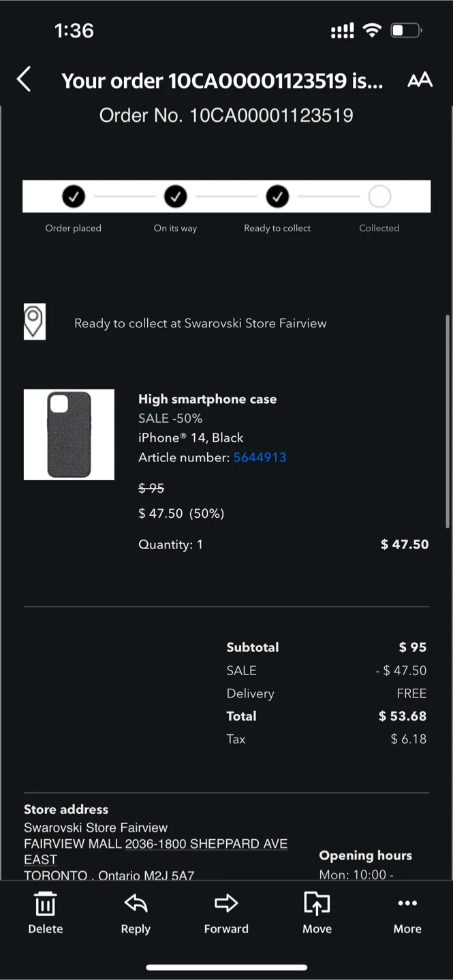Tap the battery indicator in status bar
The width and height of the screenshot is (453, 980).
tap(405, 29)
